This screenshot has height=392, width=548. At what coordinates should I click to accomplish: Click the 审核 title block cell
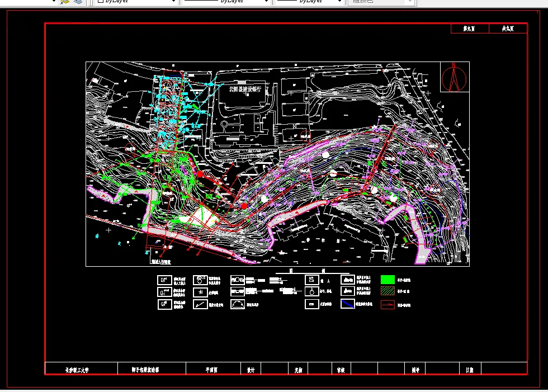341,369
